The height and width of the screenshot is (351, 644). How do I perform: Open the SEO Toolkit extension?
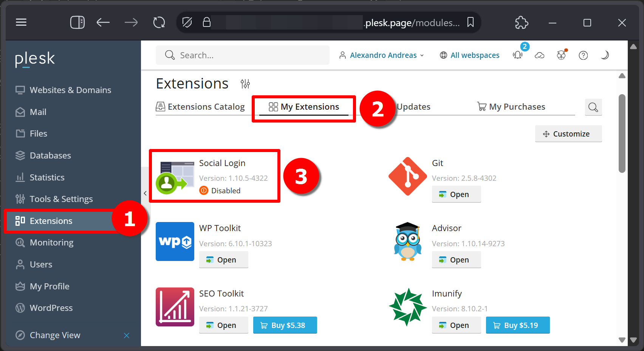click(x=223, y=325)
